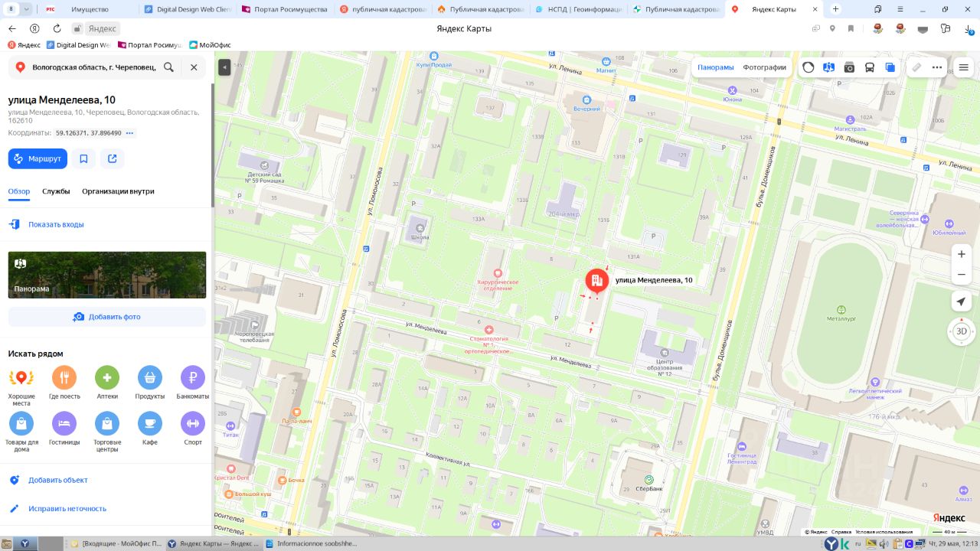Bookmark улица Менделеева, 10 place
Screen dimensions: 980x551
(x=83, y=158)
